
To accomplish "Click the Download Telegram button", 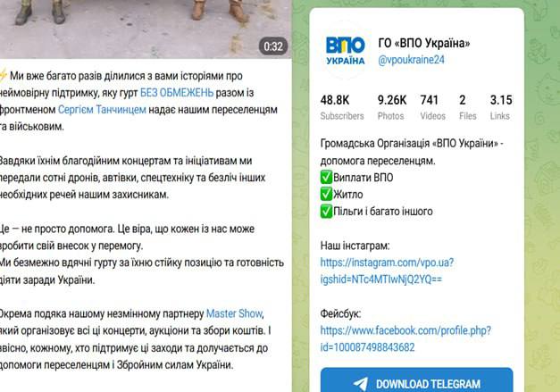I will (416, 380).
